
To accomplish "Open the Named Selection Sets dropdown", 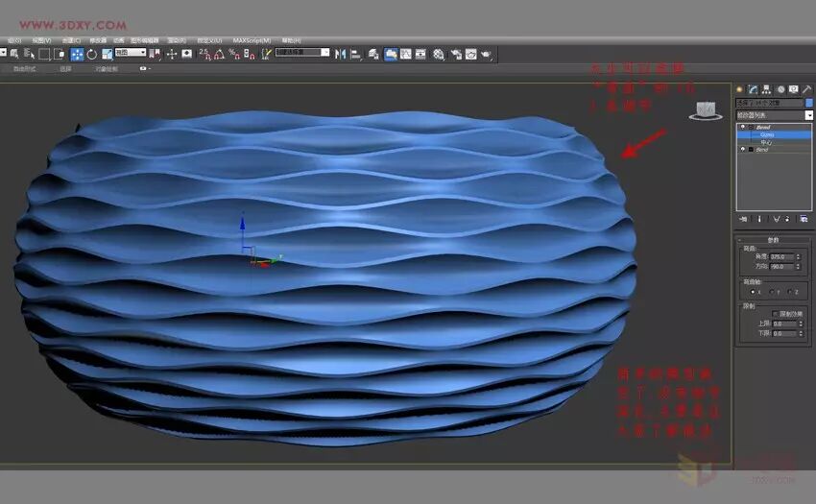I will click(x=302, y=52).
